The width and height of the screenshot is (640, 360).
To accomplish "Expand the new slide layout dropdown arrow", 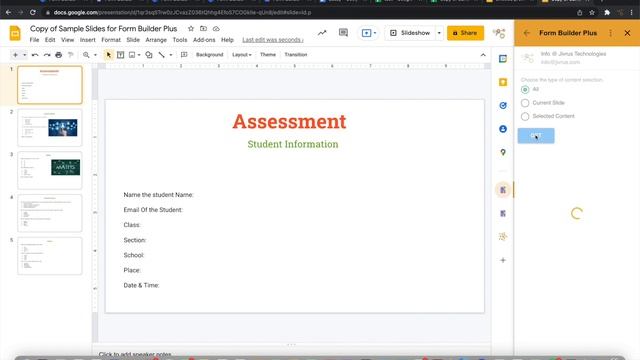I will pyautogui.click(x=24, y=55).
